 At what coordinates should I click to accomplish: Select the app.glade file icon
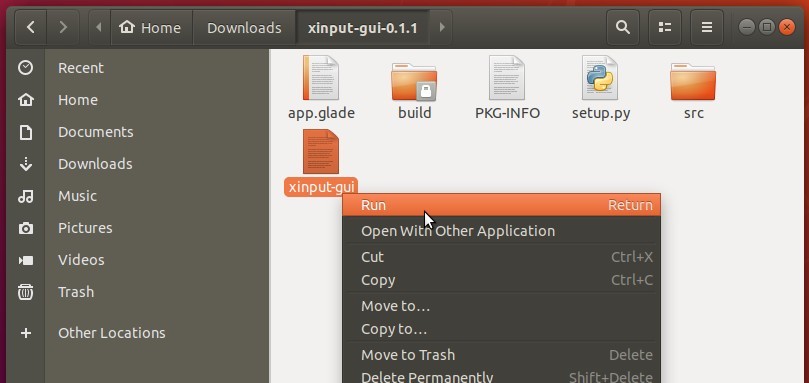(321, 78)
